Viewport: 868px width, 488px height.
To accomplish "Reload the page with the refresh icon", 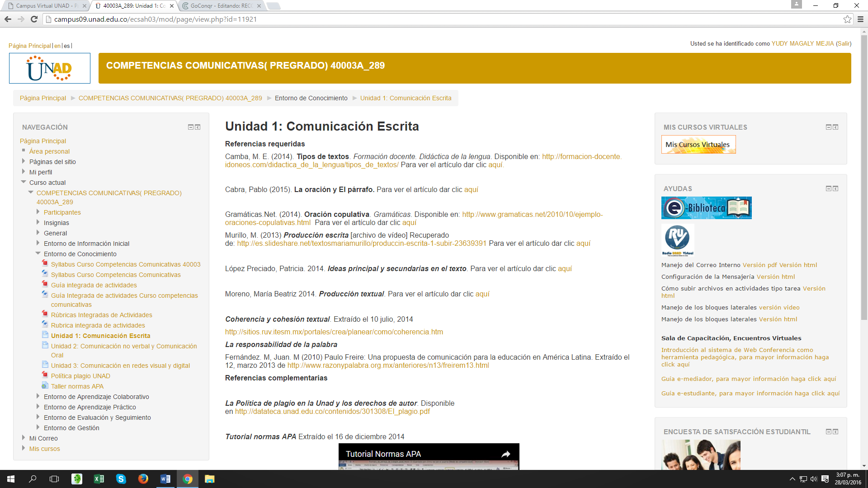I will [x=34, y=19].
